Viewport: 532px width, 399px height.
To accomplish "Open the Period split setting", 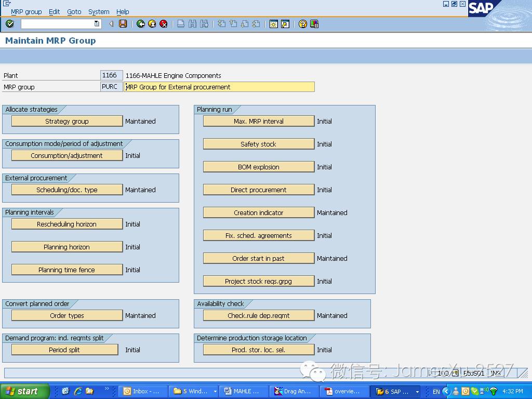I will pyautogui.click(x=65, y=350).
